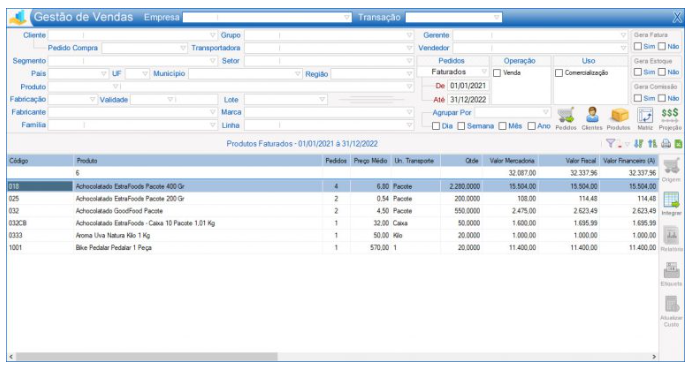Sort by Preço Médio column header
Viewport: 697px width, 376px height.
pos(371,160)
